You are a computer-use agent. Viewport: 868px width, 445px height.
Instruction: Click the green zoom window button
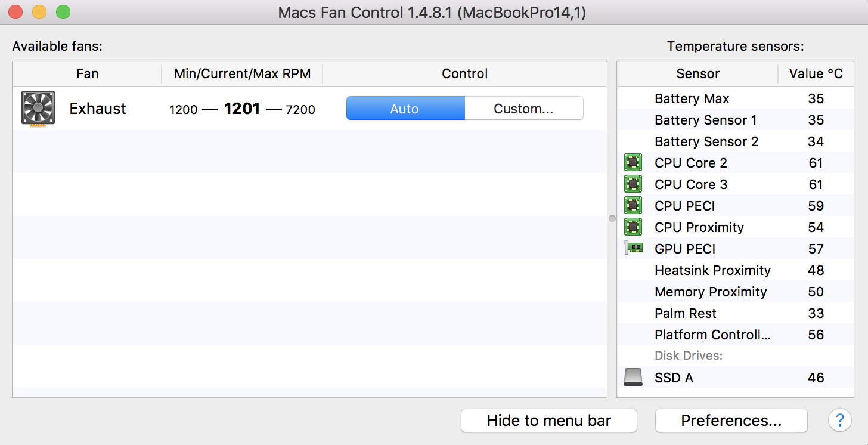63,12
